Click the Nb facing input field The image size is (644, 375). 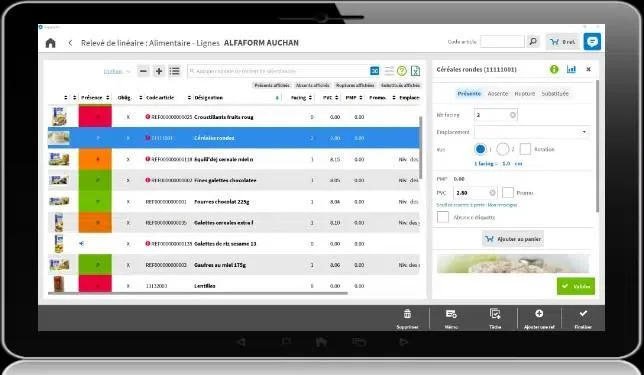[495, 115]
